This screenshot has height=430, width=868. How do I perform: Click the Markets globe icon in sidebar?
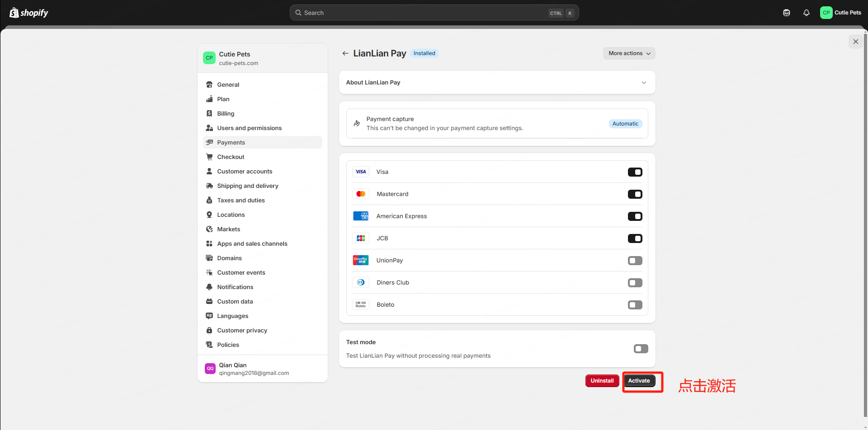[209, 229]
